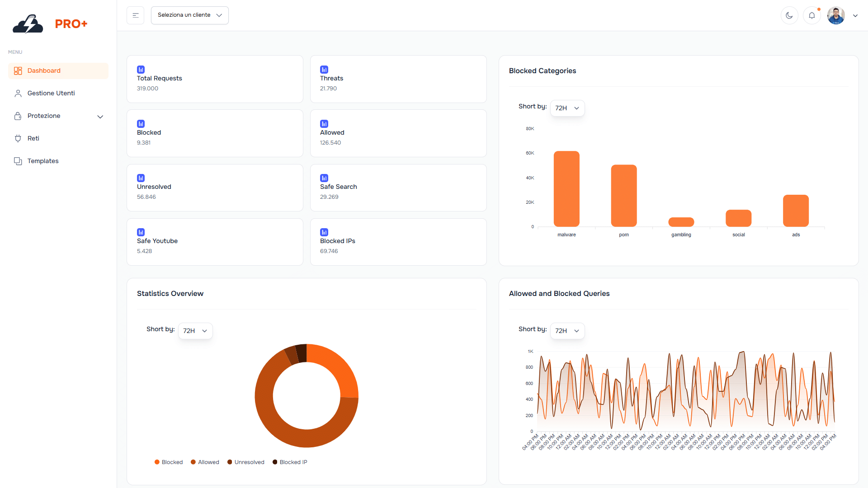Expand the Protezione menu chevron
868x488 pixels.
pyautogui.click(x=100, y=117)
